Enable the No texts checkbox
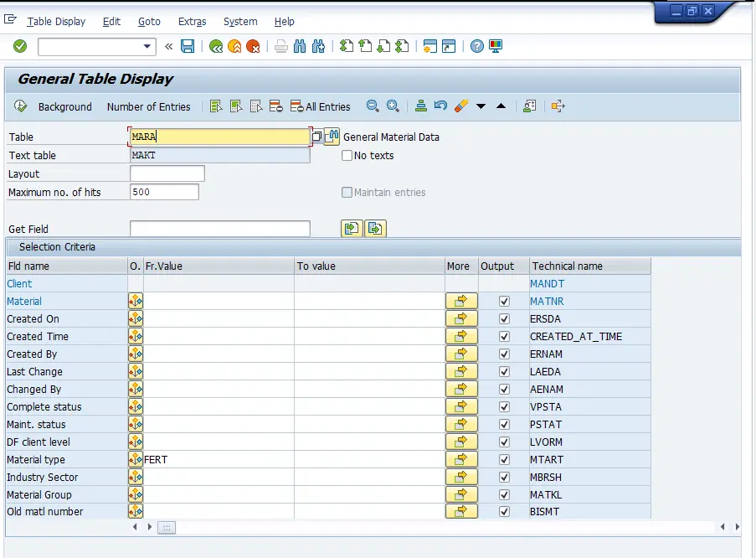Viewport: 756px width, 558px height. 347,155
